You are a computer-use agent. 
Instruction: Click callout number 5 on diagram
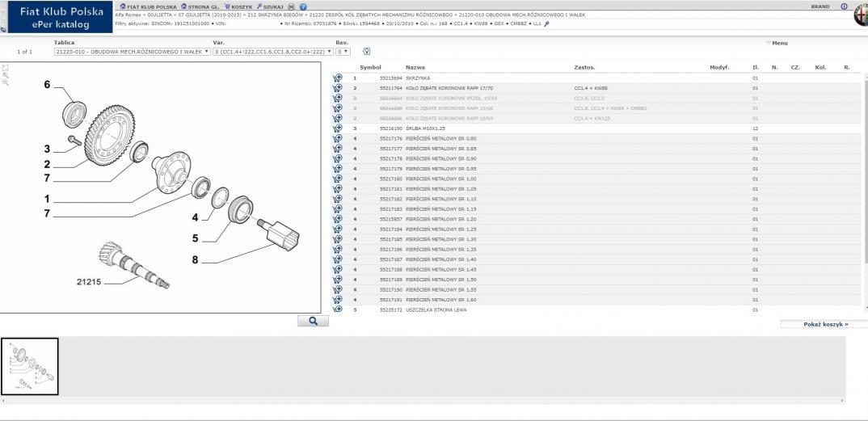[x=195, y=238]
